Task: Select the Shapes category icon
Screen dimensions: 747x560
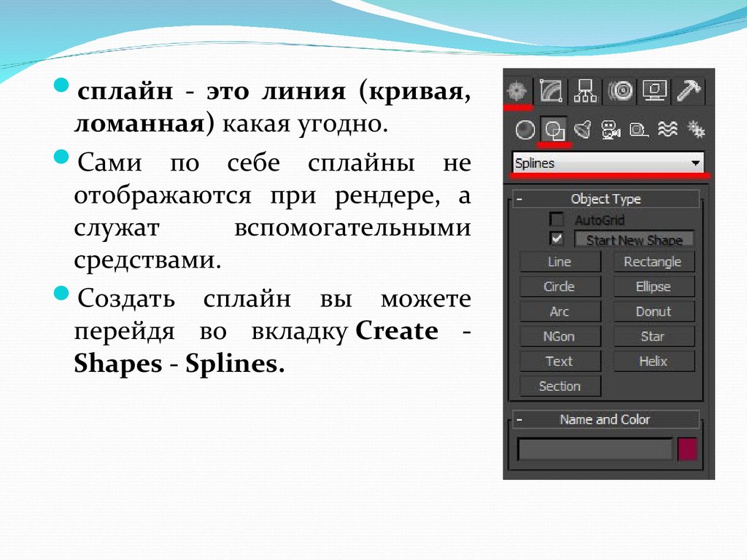Action: click(554, 130)
